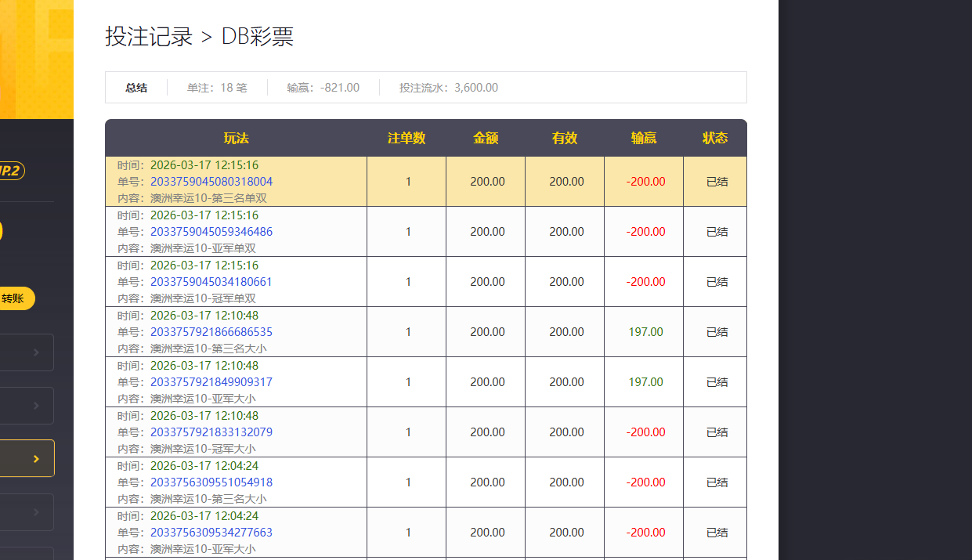Open order number 2033759045080318004
This screenshot has width=972, height=560.
[211, 182]
